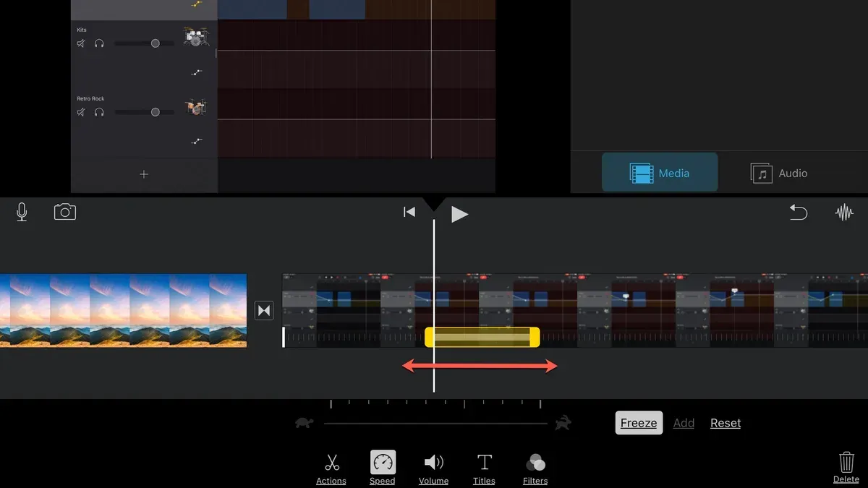Click the right yellow speed range handle
The width and height of the screenshot is (868, 488).
535,337
